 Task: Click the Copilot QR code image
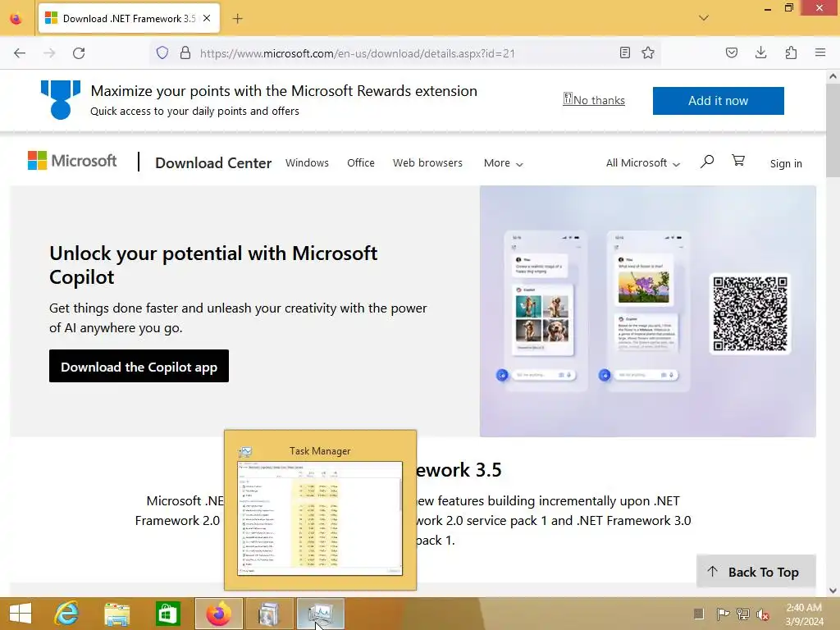click(750, 313)
